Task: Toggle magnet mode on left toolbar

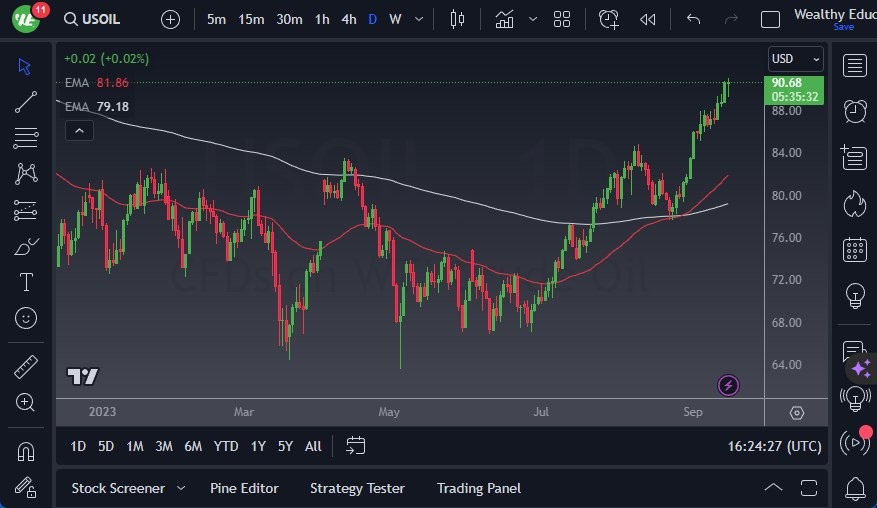Action: pos(26,452)
